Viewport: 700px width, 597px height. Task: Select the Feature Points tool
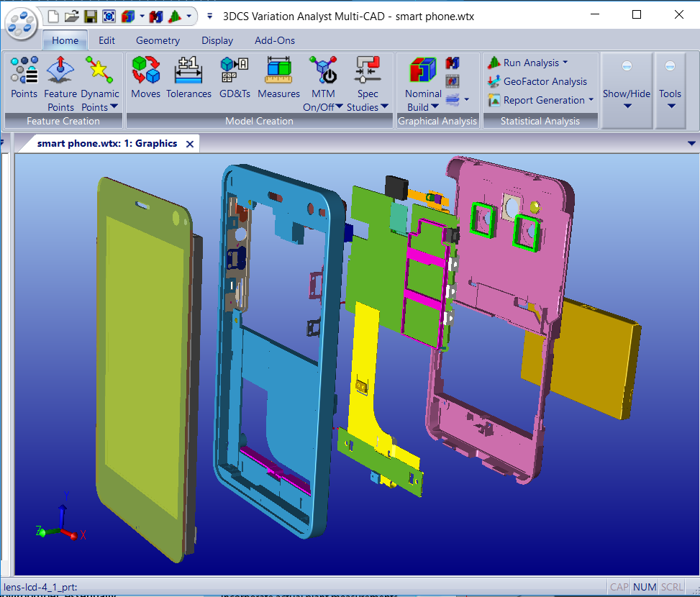tap(60, 78)
